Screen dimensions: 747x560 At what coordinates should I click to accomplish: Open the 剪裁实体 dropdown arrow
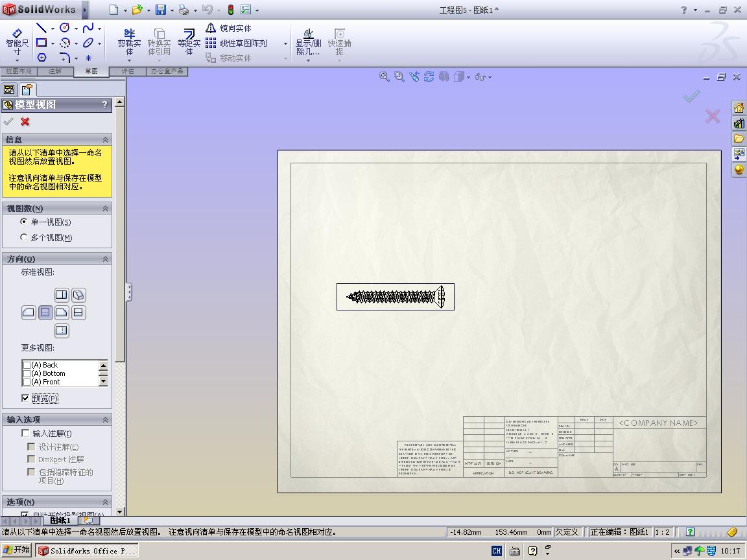point(130,60)
